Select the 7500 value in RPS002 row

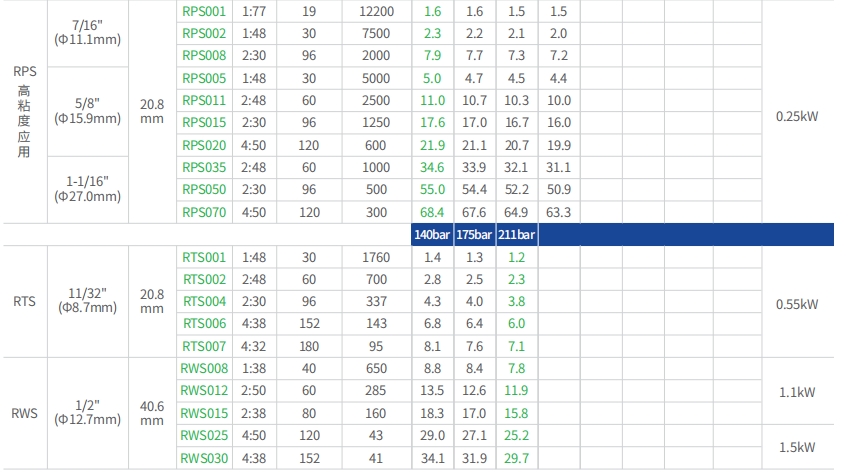click(376, 34)
